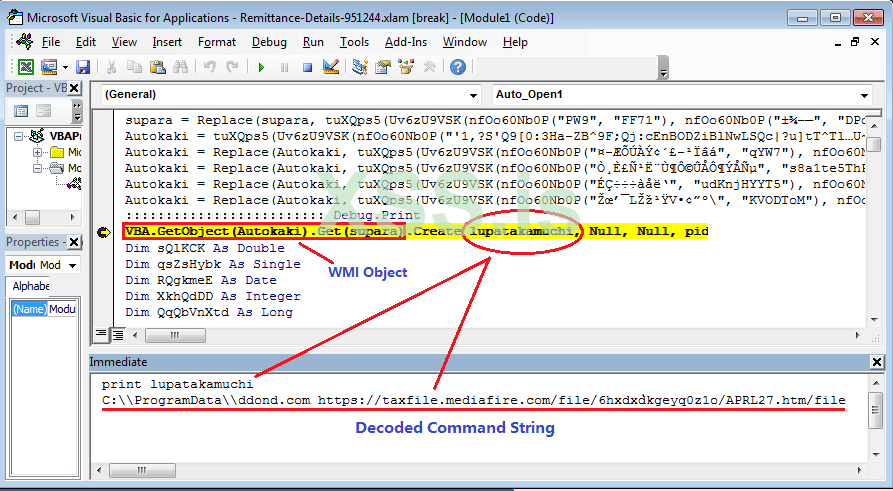Open Visual Basic Help question mark icon
This screenshot has height=491, width=893.
click(458, 67)
